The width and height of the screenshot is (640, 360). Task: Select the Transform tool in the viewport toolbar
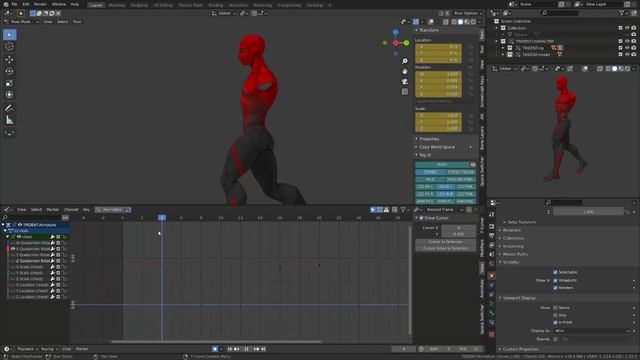point(9,95)
